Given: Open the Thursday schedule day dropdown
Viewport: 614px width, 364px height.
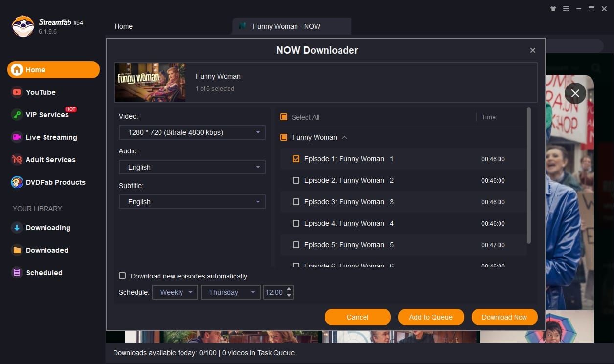Looking at the screenshot, I should coord(230,292).
